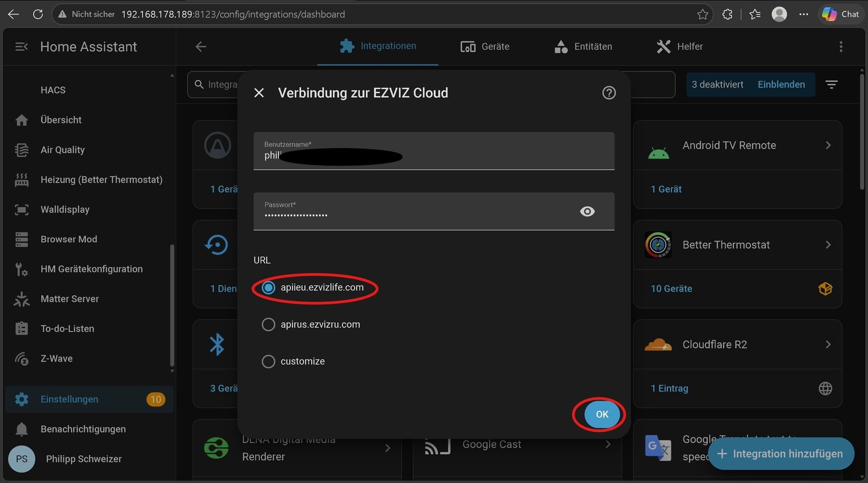Open the Air Quality sidebar icon
Viewport: 868px width, 483px height.
click(x=22, y=150)
